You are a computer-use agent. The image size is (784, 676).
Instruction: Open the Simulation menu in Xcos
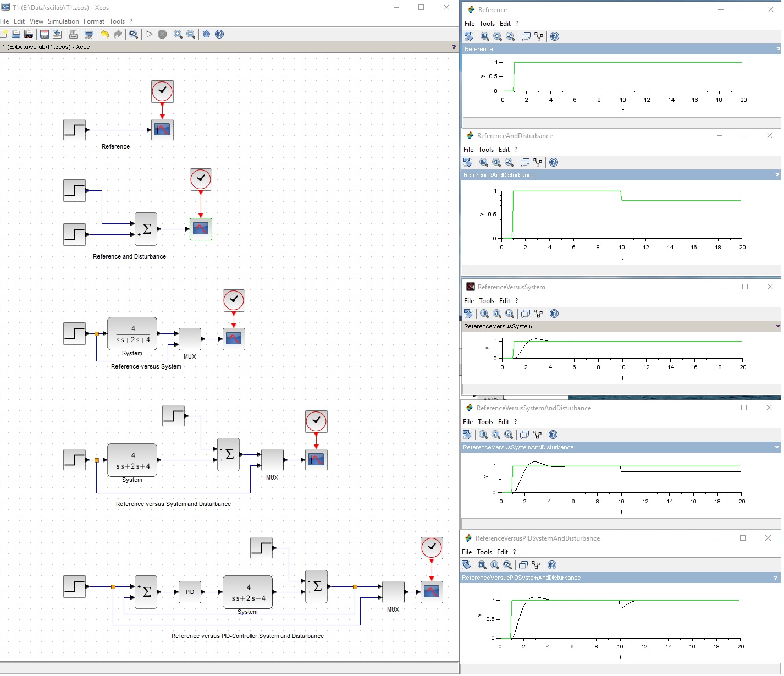tap(63, 21)
